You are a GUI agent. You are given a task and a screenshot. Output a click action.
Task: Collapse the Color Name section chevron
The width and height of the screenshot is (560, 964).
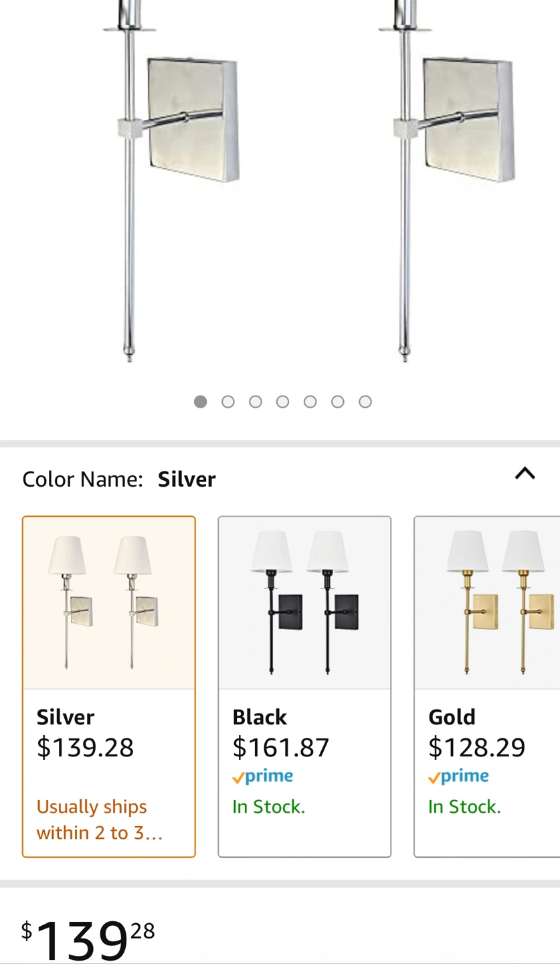[x=525, y=474]
